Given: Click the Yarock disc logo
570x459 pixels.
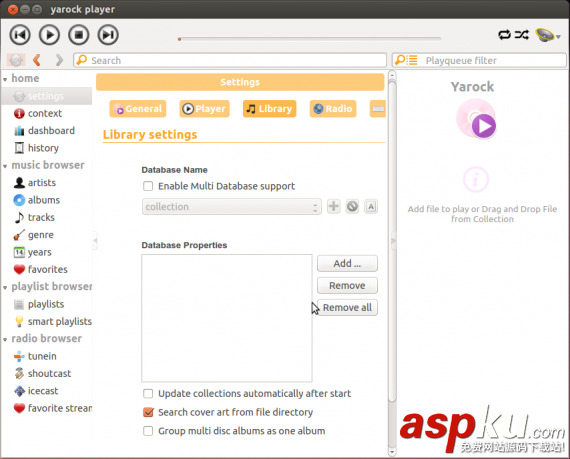Looking at the screenshot, I should (x=476, y=118).
